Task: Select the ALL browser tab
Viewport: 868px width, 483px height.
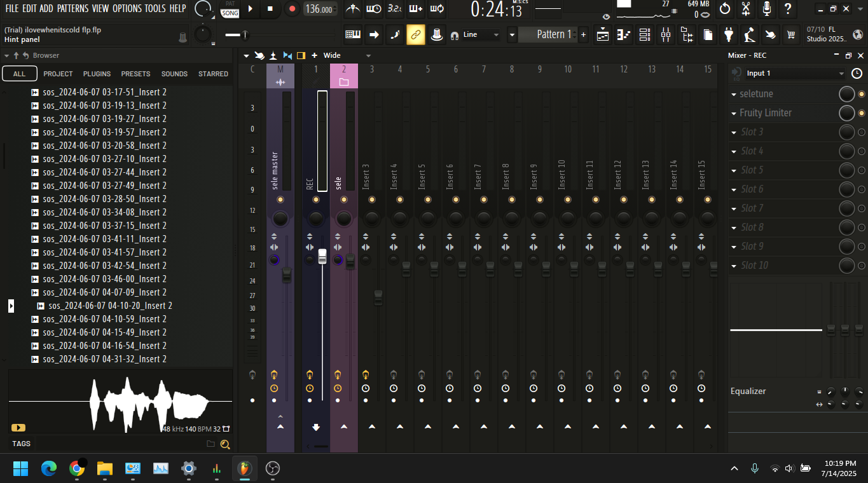Action: pyautogui.click(x=20, y=74)
